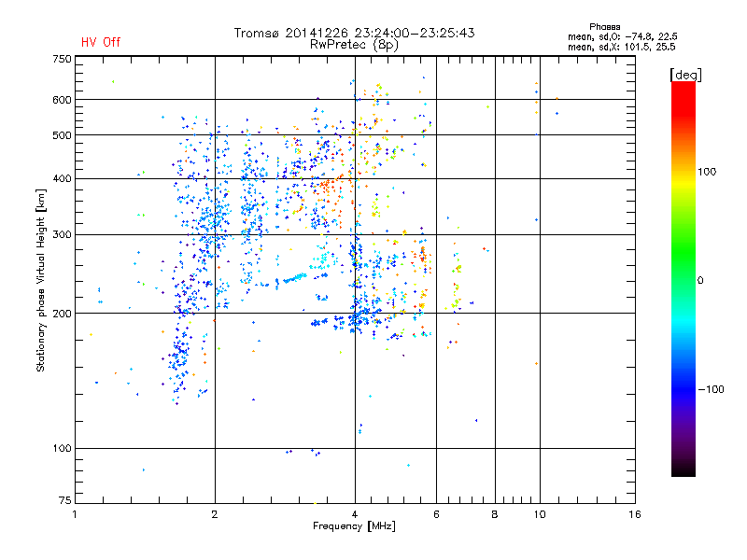
Task: Click the 'Stationary phase Virtual Height [km]' axis label
Action: click(41, 280)
